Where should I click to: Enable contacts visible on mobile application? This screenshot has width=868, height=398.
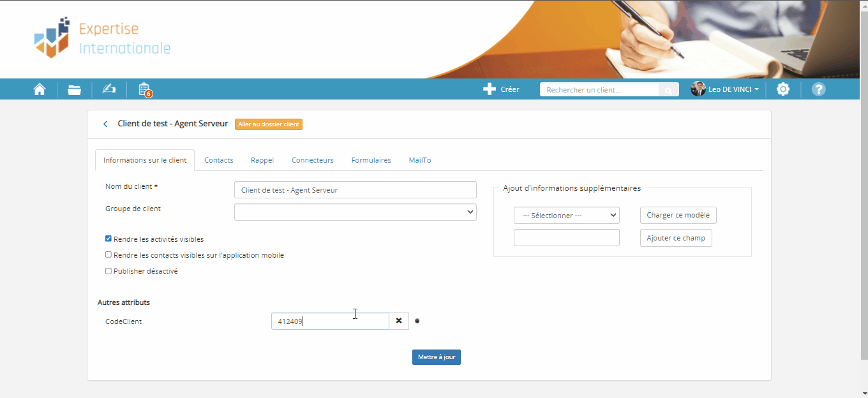(108, 255)
